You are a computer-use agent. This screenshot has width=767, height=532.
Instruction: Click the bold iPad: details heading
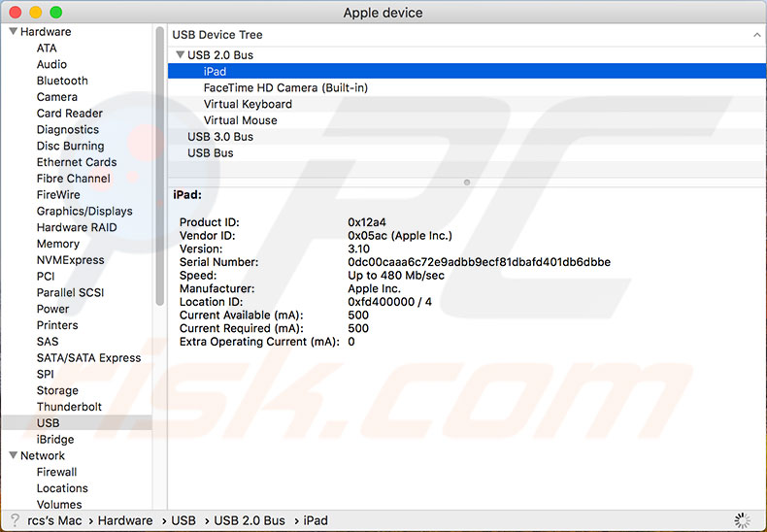187,194
